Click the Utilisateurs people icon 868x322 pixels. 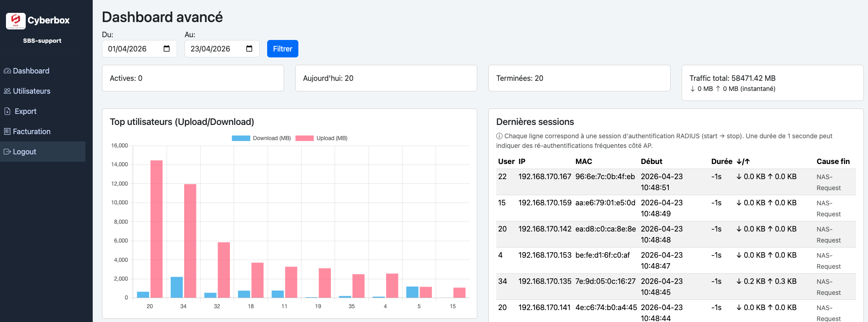tap(7, 91)
